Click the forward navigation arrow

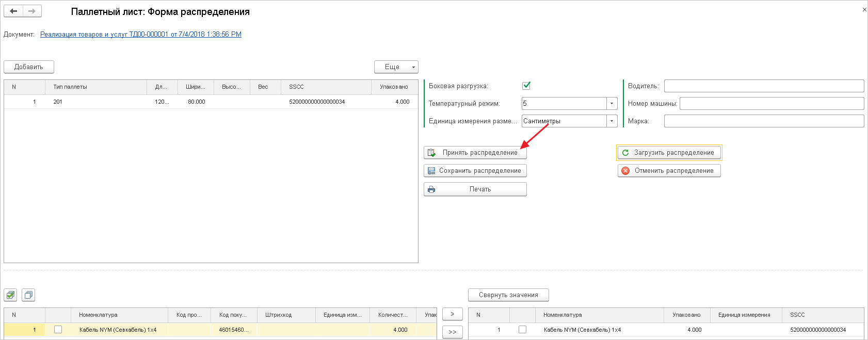click(x=32, y=11)
